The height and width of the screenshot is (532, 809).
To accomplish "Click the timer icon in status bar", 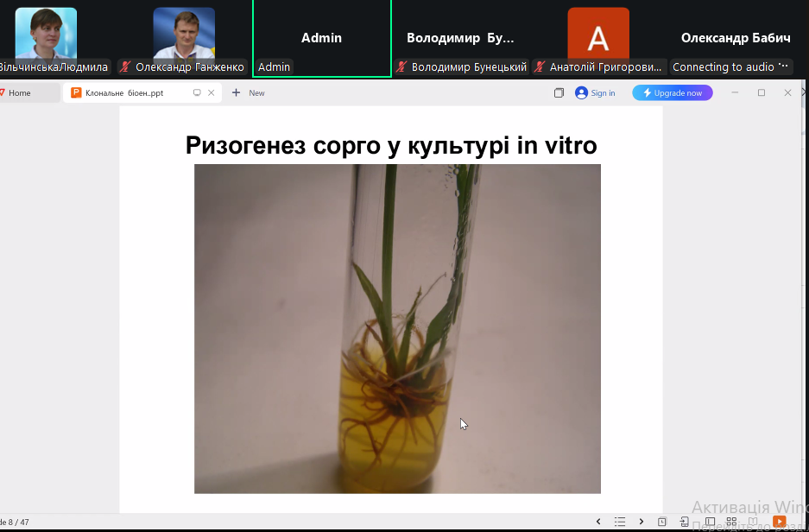I will click(x=662, y=522).
